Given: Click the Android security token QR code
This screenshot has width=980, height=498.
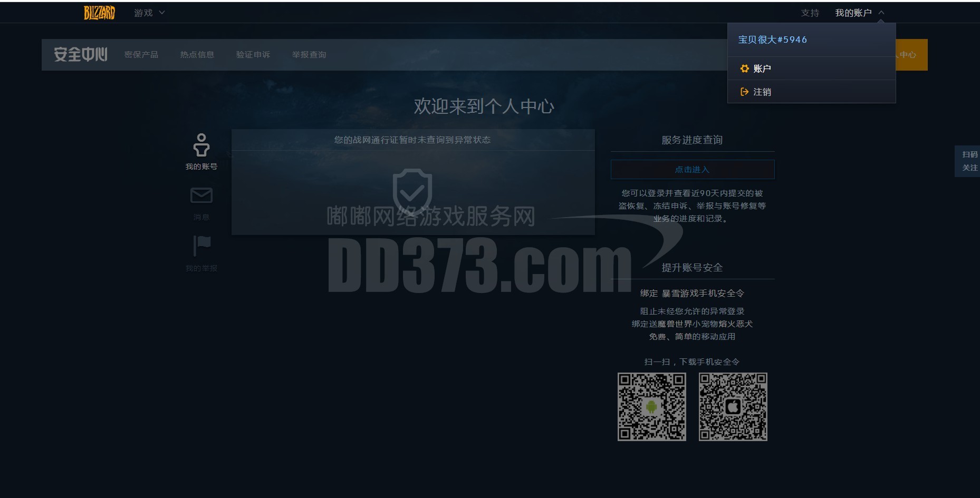Looking at the screenshot, I should (x=652, y=406).
